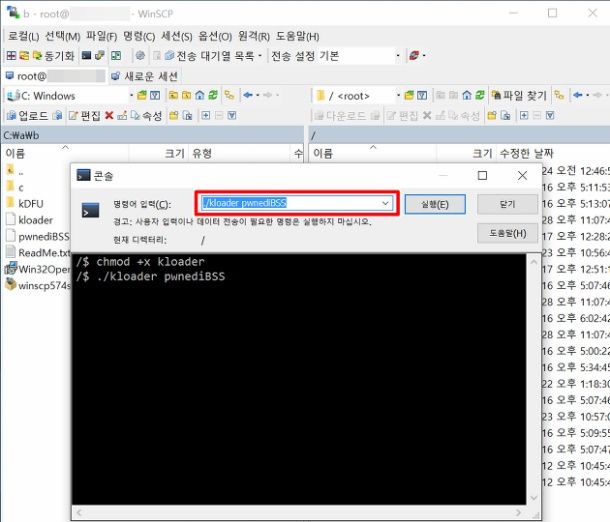Image resolution: width=610 pixels, height=522 pixels.
Task: Maximize the 콘솔 dialog window
Action: pos(482,175)
